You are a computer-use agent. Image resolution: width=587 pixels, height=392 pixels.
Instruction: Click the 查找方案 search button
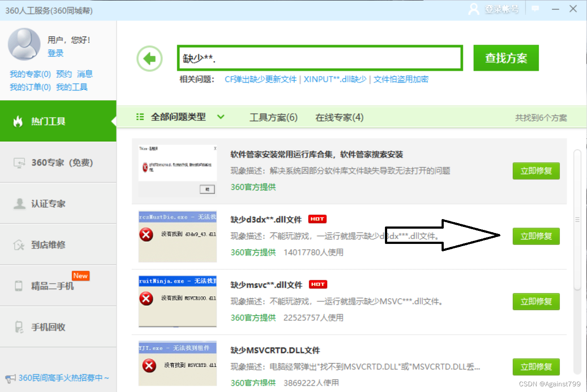tap(506, 57)
